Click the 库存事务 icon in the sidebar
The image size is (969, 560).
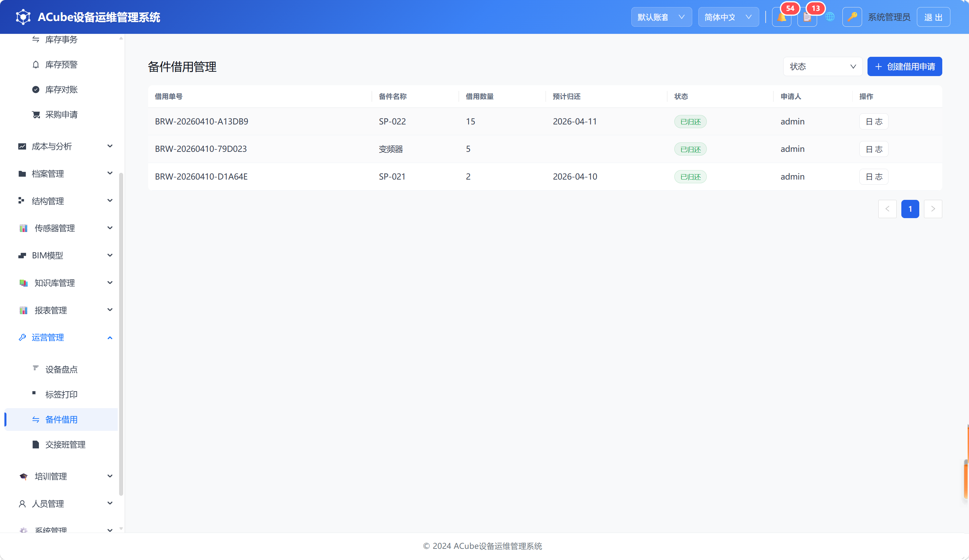[x=36, y=39]
